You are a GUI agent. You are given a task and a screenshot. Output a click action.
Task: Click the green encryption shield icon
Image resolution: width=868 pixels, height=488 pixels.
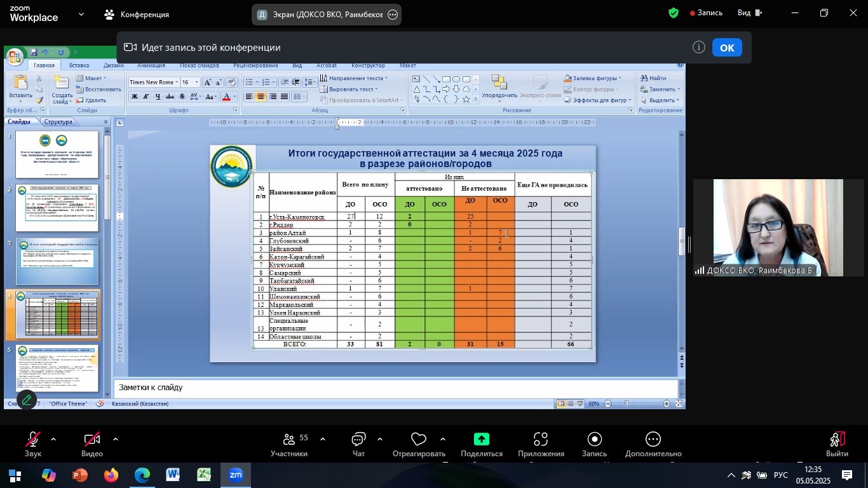tap(674, 13)
